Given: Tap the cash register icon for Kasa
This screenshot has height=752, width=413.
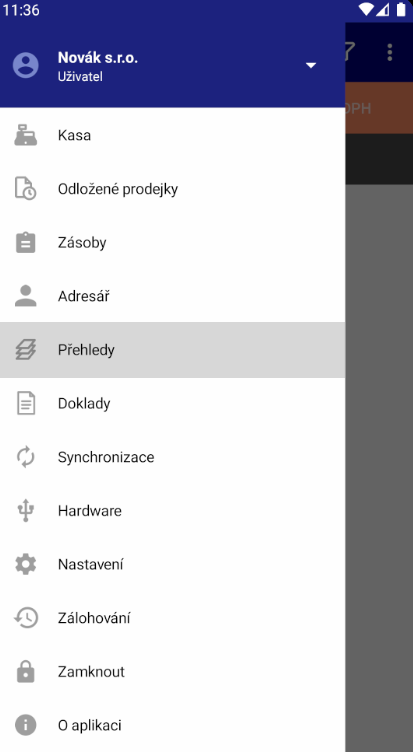Looking at the screenshot, I should pos(25,135).
